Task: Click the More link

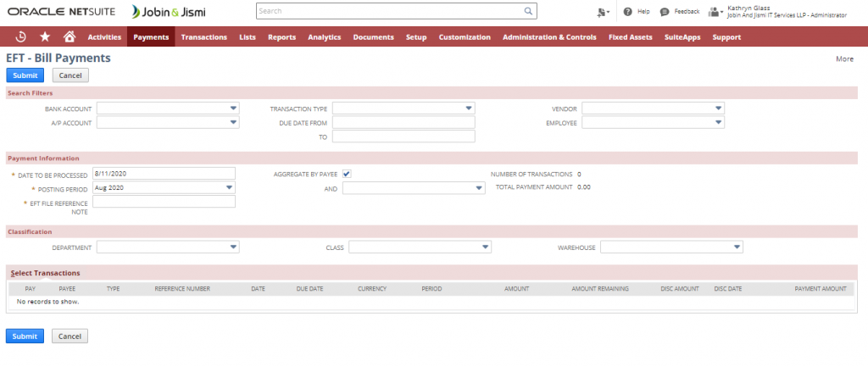Action: [844, 59]
